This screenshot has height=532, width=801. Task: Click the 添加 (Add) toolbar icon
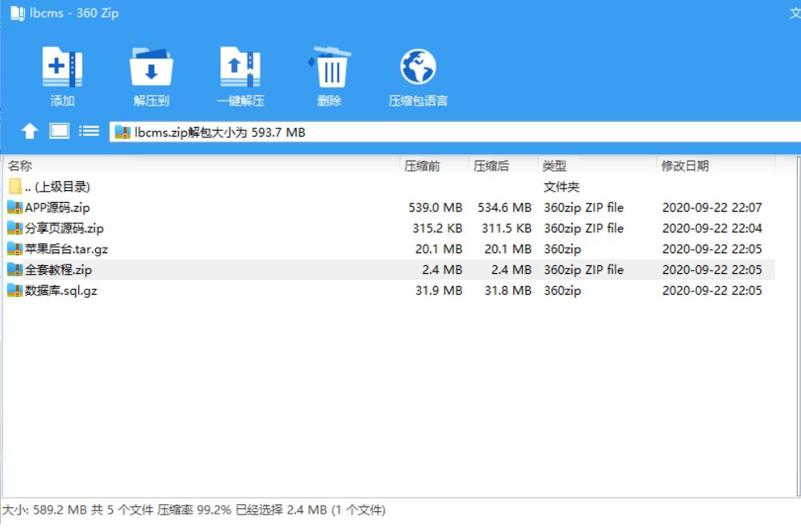(x=62, y=67)
